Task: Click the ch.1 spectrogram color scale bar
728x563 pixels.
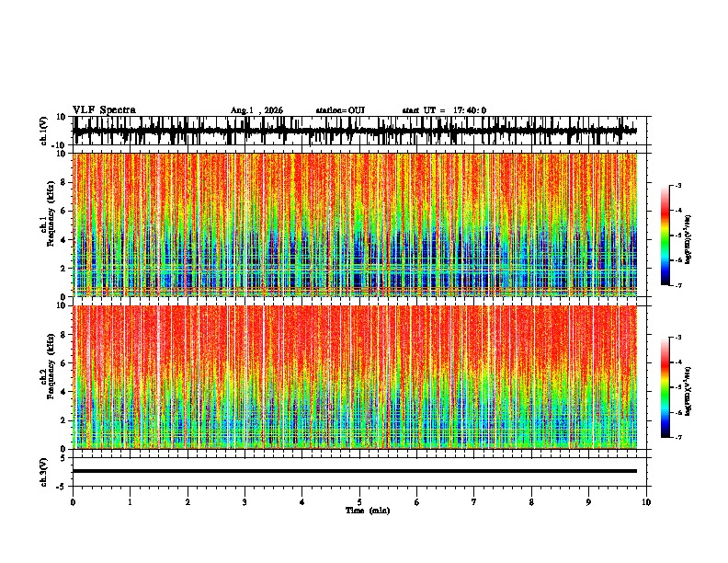Action: tap(665, 236)
